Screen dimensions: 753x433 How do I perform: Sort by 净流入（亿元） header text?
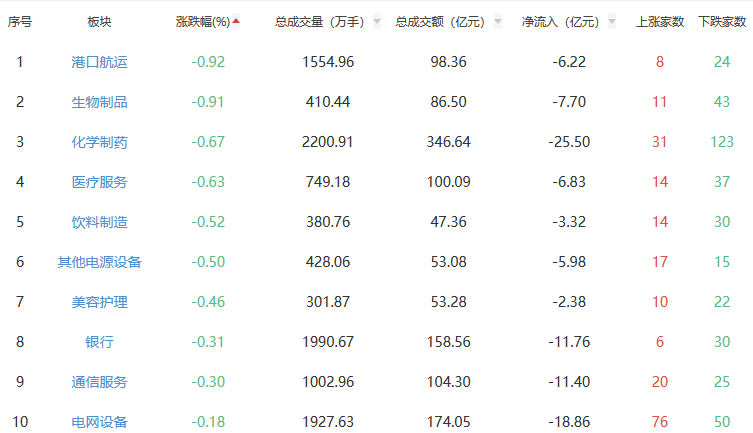(560, 22)
